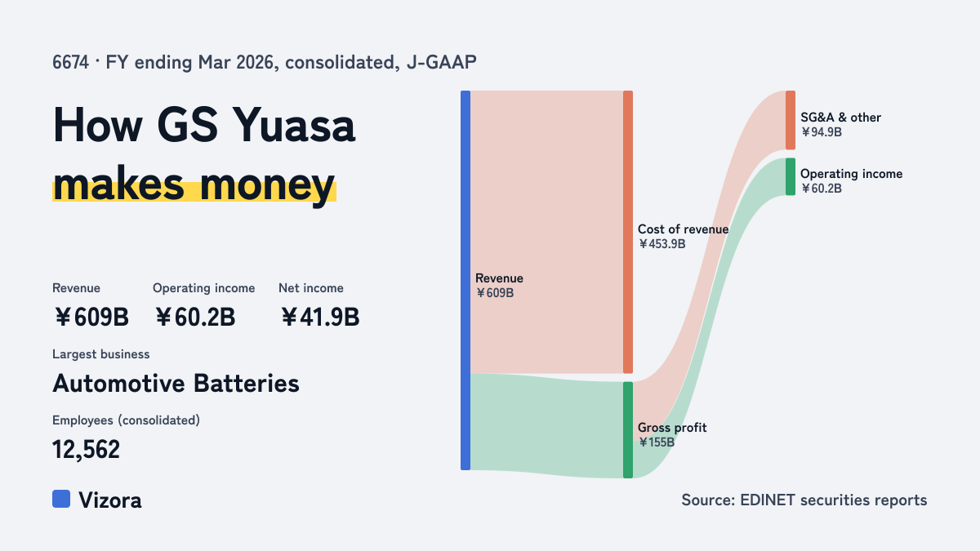Click the orange Cost of revenue node

pyautogui.click(x=628, y=232)
